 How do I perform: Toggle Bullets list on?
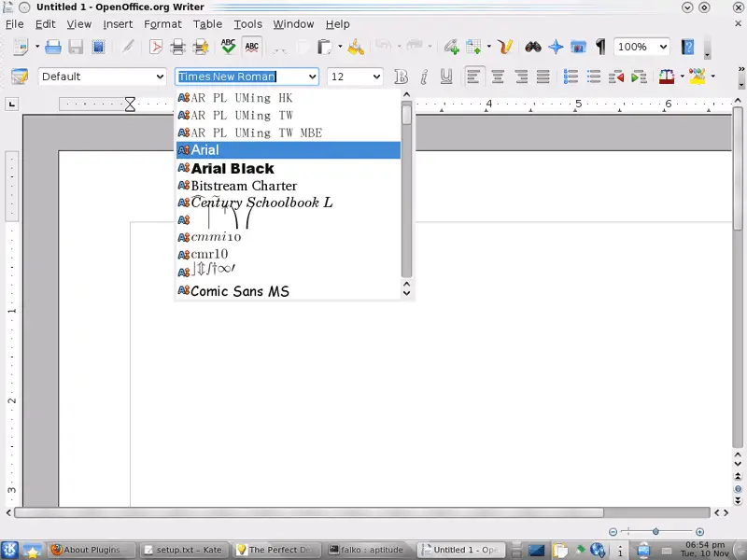[594, 77]
